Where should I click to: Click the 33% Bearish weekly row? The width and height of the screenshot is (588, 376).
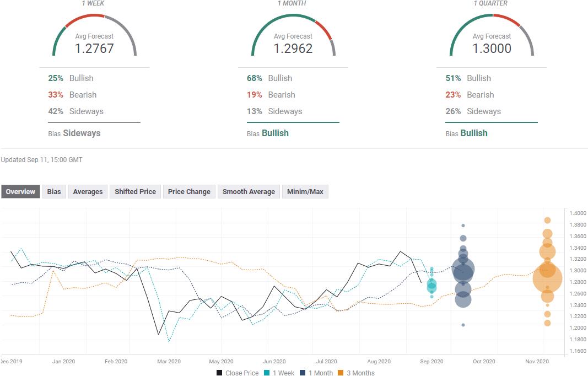click(72, 95)
